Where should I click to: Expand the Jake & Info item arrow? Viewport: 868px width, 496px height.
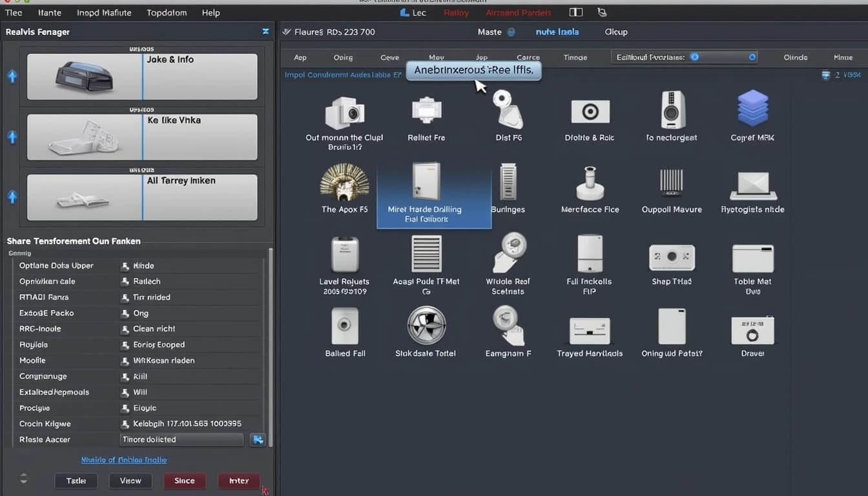(12, 76)
